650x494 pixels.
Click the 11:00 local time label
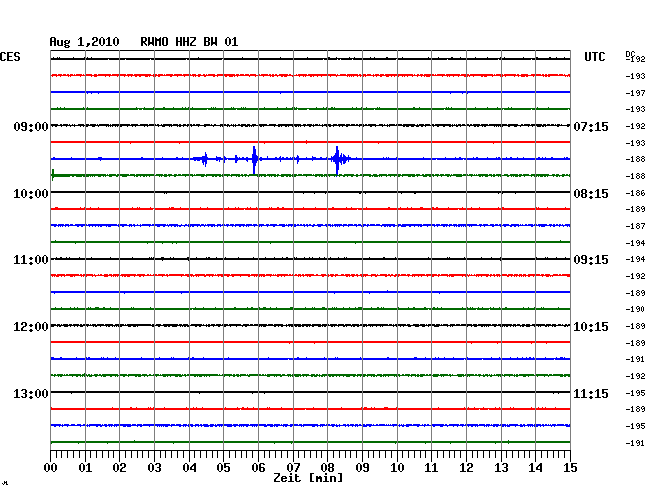31,260
